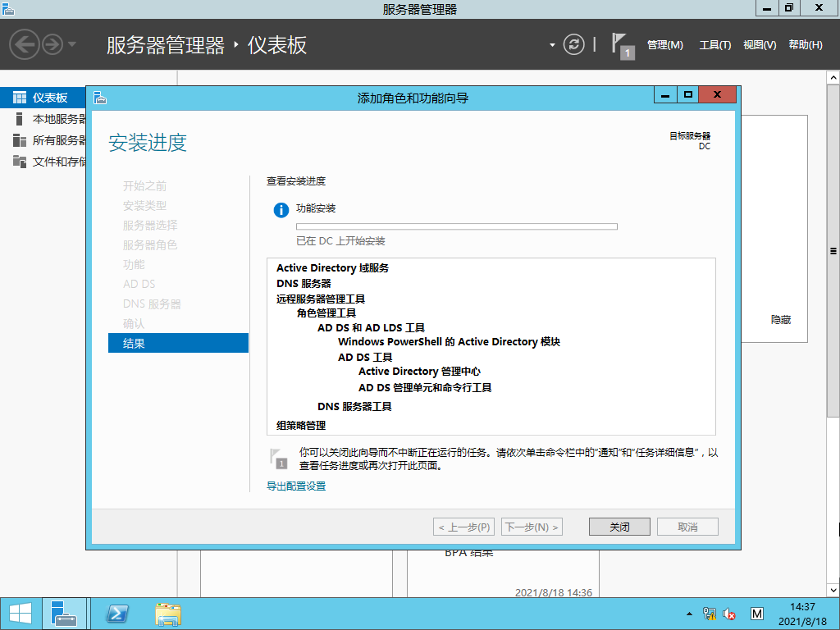The width and height of the screenshot is (840, 630).
Task: Launch PowerShell from the taskbar
Action: coord(117,614)
